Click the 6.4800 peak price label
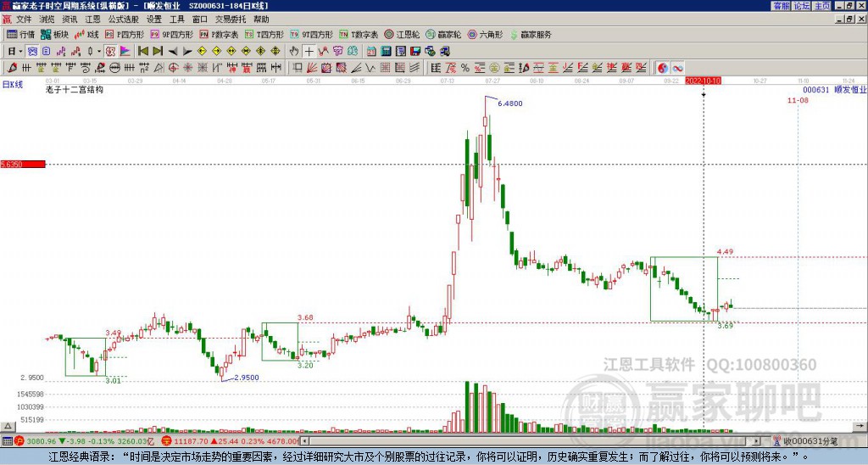 click(x=509, y=104)
